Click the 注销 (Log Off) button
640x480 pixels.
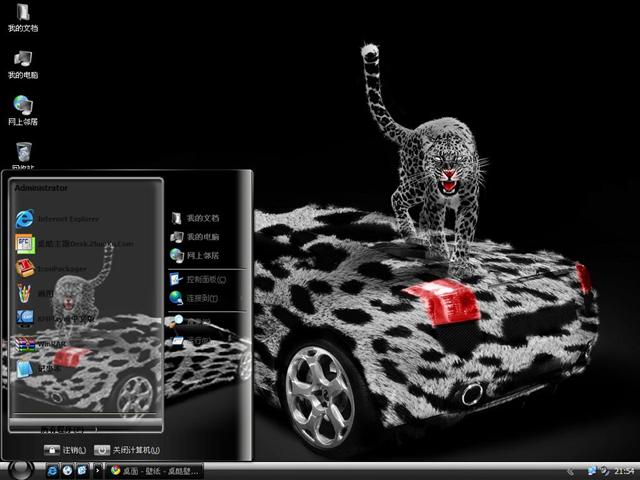tap(66, 450)
